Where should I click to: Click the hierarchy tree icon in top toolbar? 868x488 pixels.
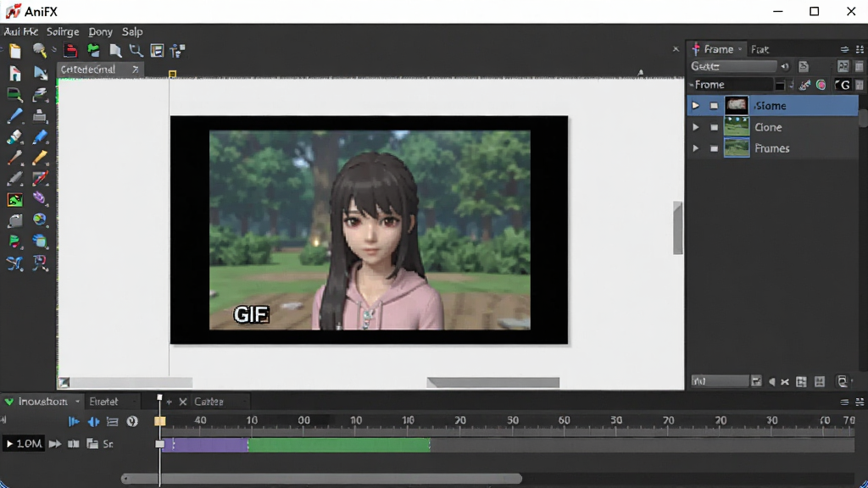(178, 51)
